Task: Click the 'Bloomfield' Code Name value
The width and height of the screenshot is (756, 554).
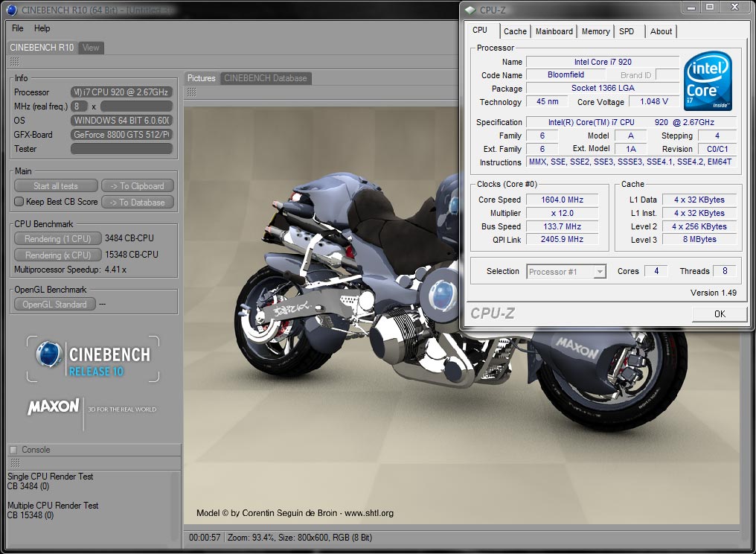Action: click(x=566, y=74)
